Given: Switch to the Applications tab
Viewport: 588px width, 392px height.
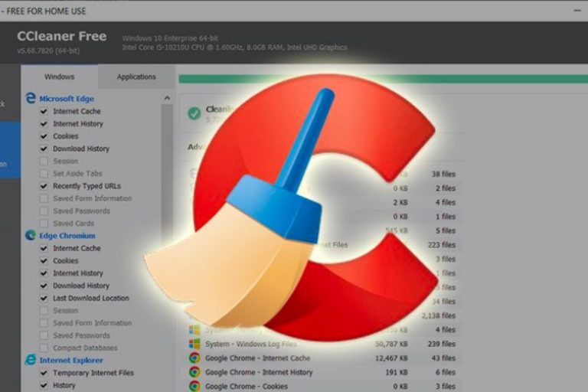Looking at the screenshot, I should 136,77.
